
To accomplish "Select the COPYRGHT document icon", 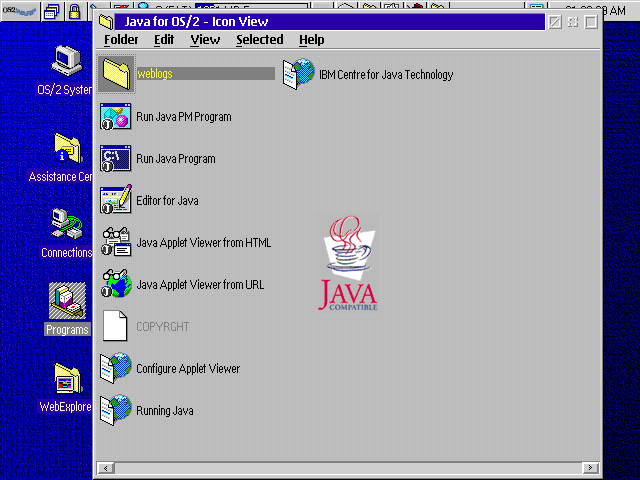I will click(115, 326).
